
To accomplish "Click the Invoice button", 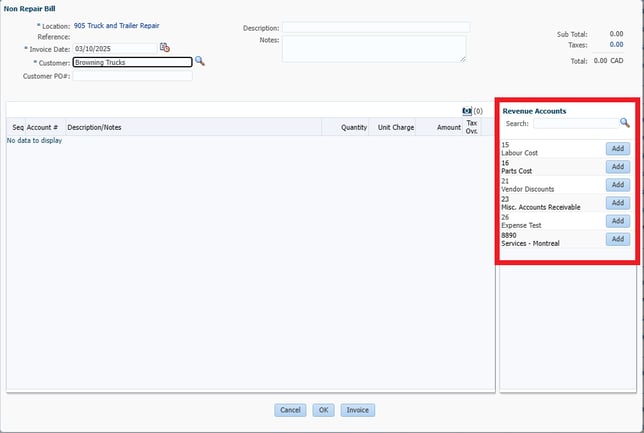I will (357, 410).
